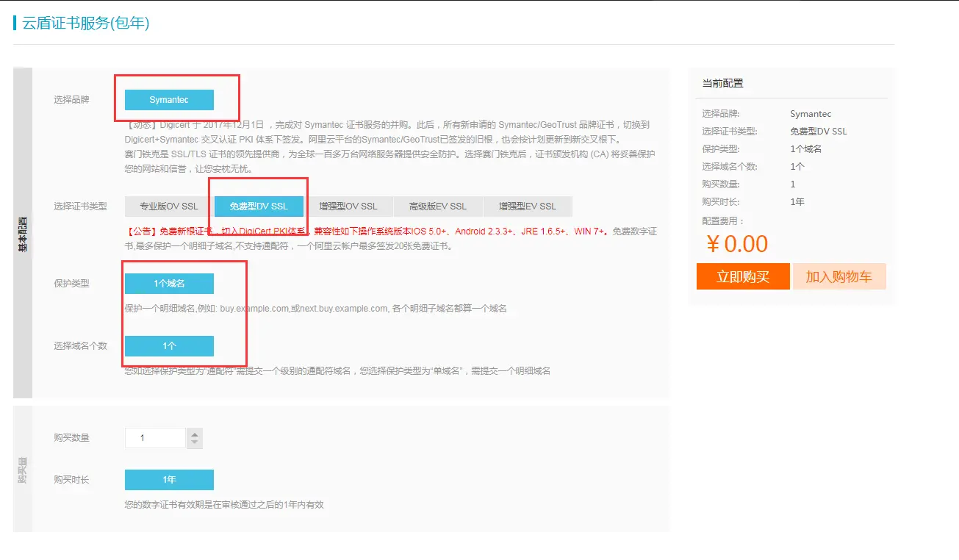Click the 购买量 section side label
Screen dimensions: 959x560
(23, 470)
